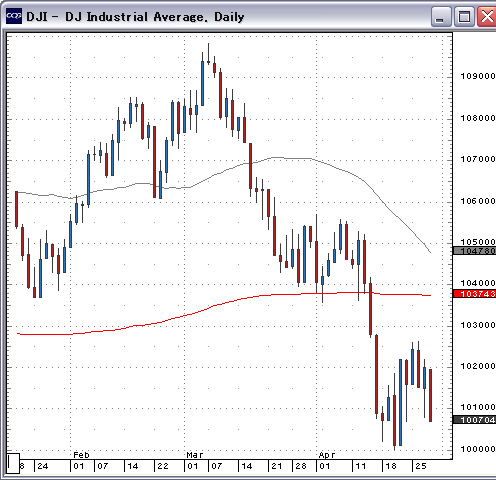Viewport: 496px width, 480px height.
Task: Click the 106000 price axis label
Action: point(478,201)
